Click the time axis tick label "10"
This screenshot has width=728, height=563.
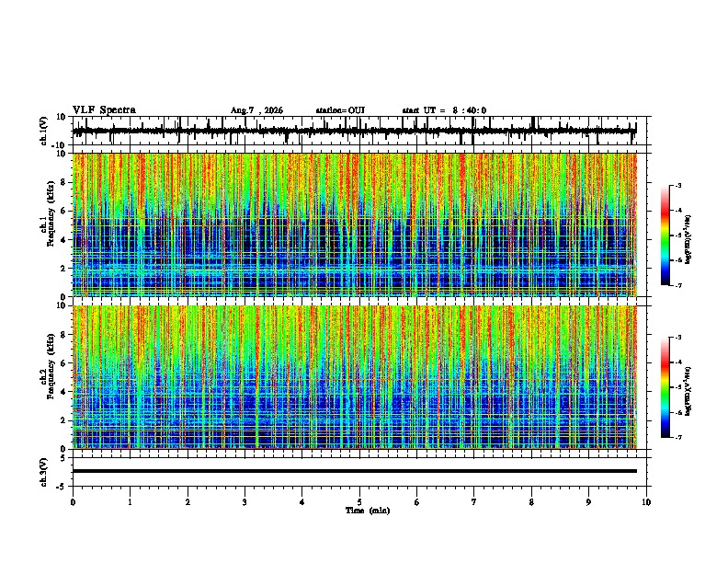click(646, 502)
